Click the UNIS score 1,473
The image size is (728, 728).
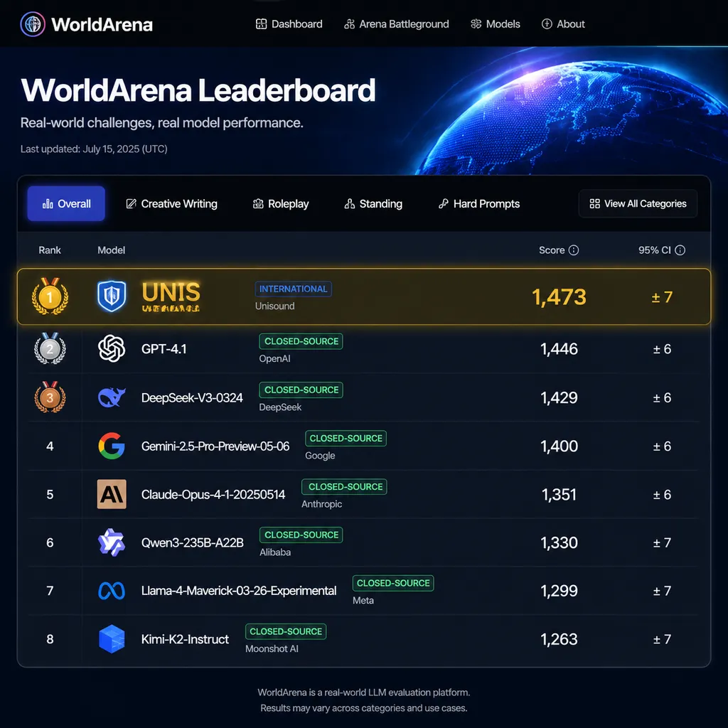[x=559, y=297]
